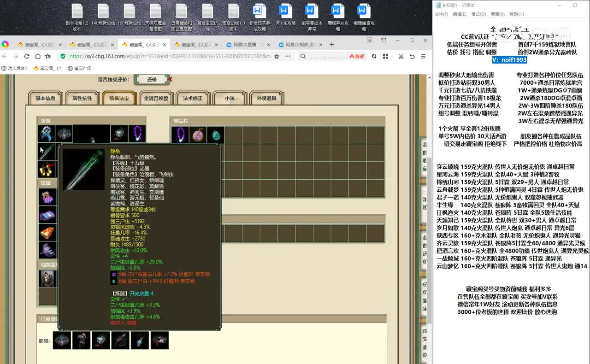Switch to the 基本信息 tab
This screenshot has width=590, height=364.
46,98
